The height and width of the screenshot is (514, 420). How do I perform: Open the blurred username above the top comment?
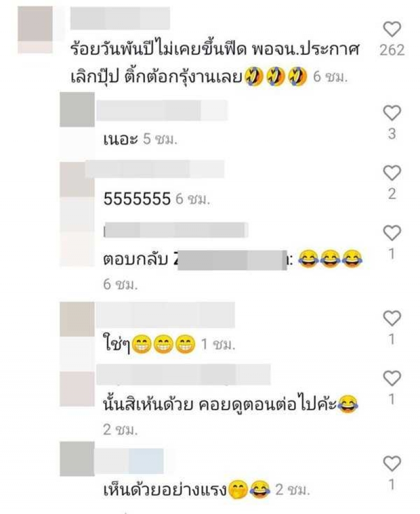click(x=120, y=18)
